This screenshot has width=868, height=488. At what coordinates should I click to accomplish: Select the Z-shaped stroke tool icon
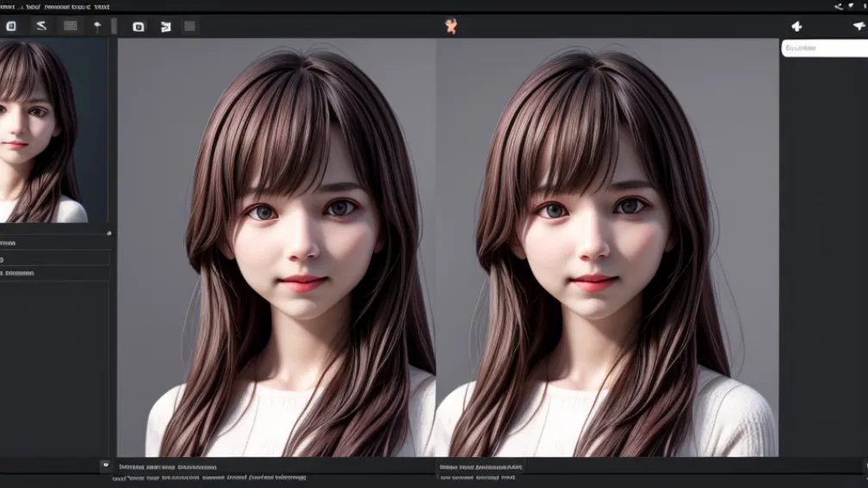(x=41, y=26)
